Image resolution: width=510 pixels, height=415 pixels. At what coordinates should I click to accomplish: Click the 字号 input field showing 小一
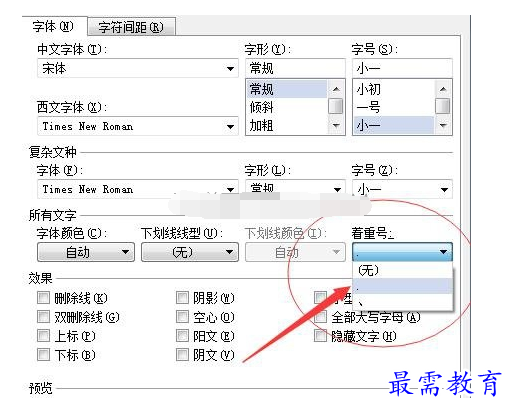(x=402, y=68)
